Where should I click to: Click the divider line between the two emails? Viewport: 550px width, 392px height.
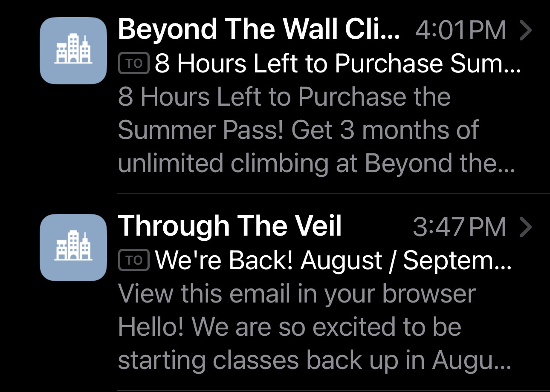click(333, 194)
